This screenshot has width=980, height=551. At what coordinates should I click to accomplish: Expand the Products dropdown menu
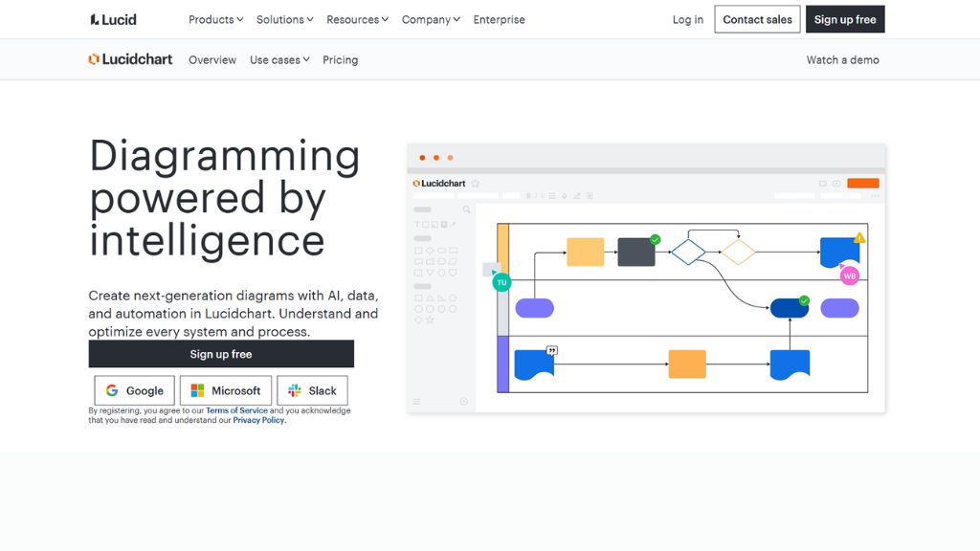215,19
